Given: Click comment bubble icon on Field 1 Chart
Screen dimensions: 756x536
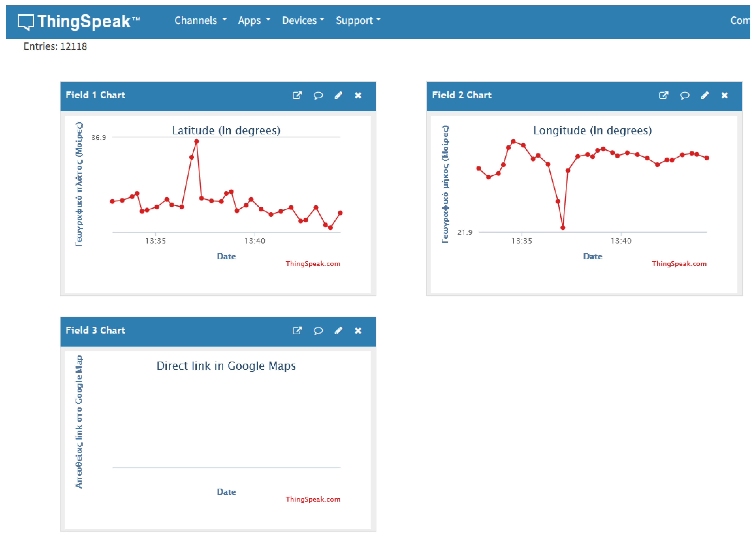Looking at the screenshot, I should point(318,95).
